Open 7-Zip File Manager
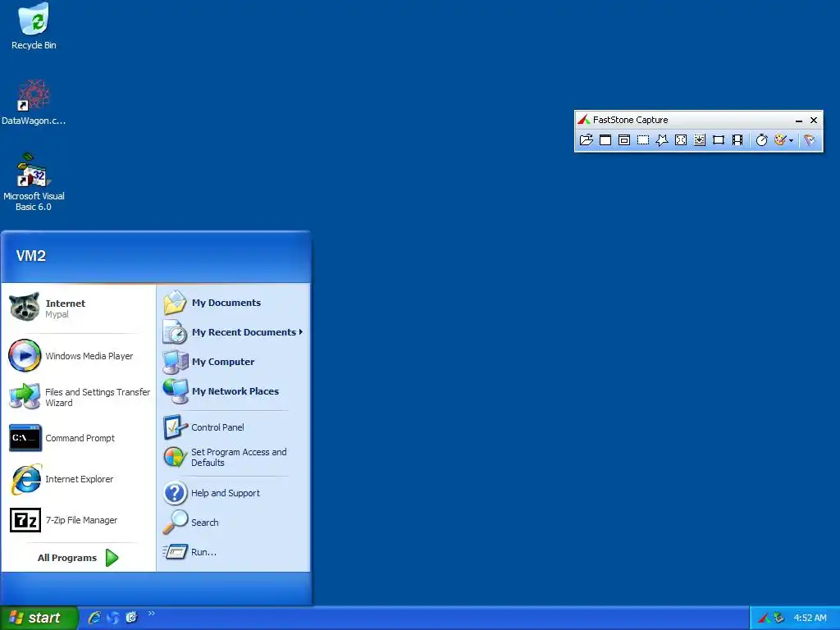The width and height of the screenshot is (840, 630). (x=80, y=520)
